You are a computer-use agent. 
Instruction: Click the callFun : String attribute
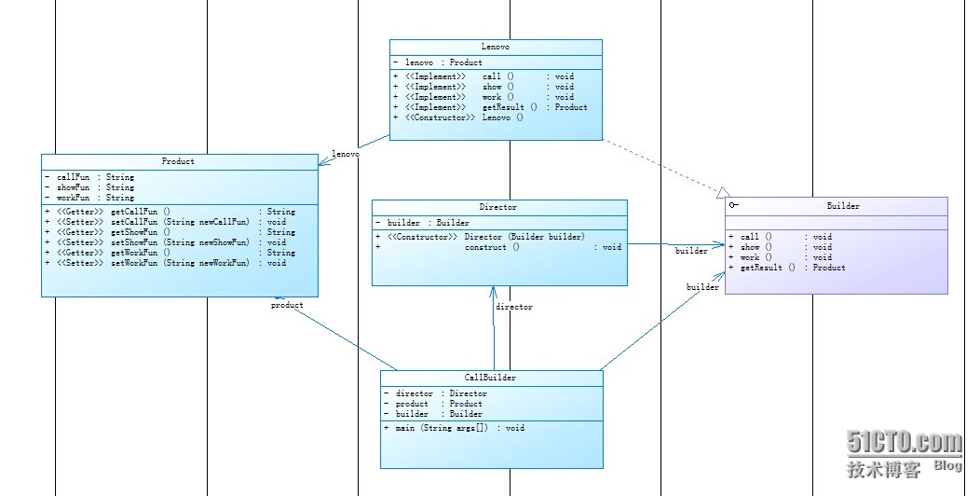click(89, 177)
